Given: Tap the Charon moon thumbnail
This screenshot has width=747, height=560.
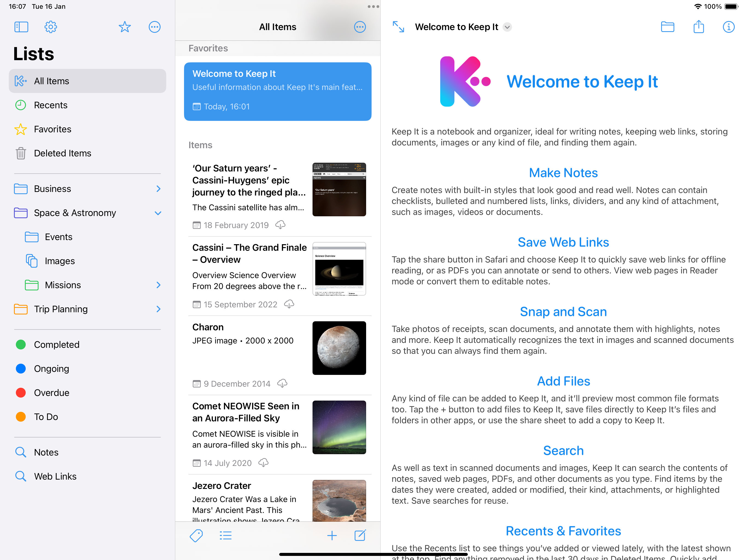Looking at the screenshot, I should click(x=339, y=348).
